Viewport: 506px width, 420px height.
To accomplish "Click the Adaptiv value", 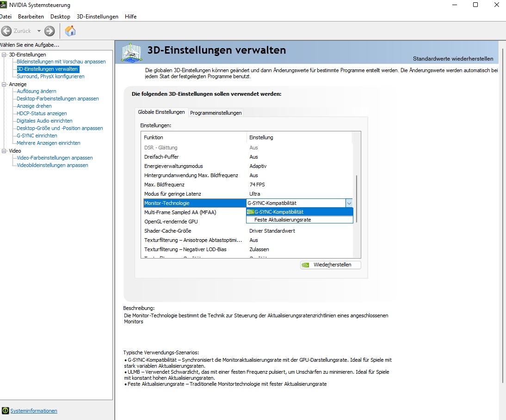I will click(258, 166).
